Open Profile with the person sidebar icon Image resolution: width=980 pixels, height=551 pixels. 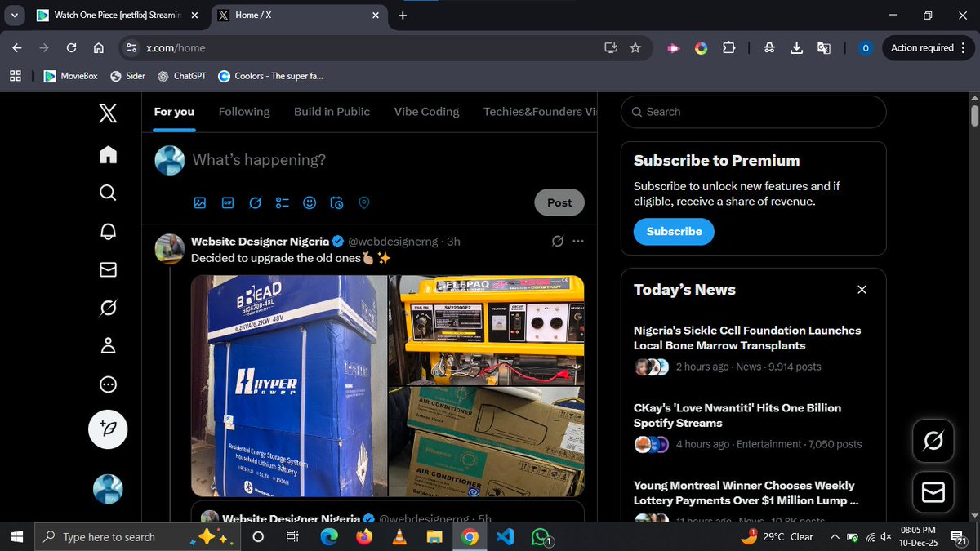pos(108,346)
